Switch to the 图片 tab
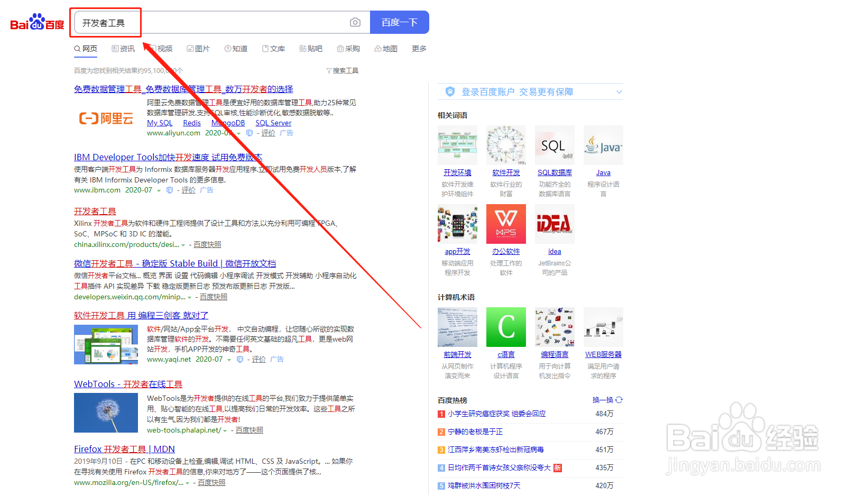The image size is (868, 495). 198,49
